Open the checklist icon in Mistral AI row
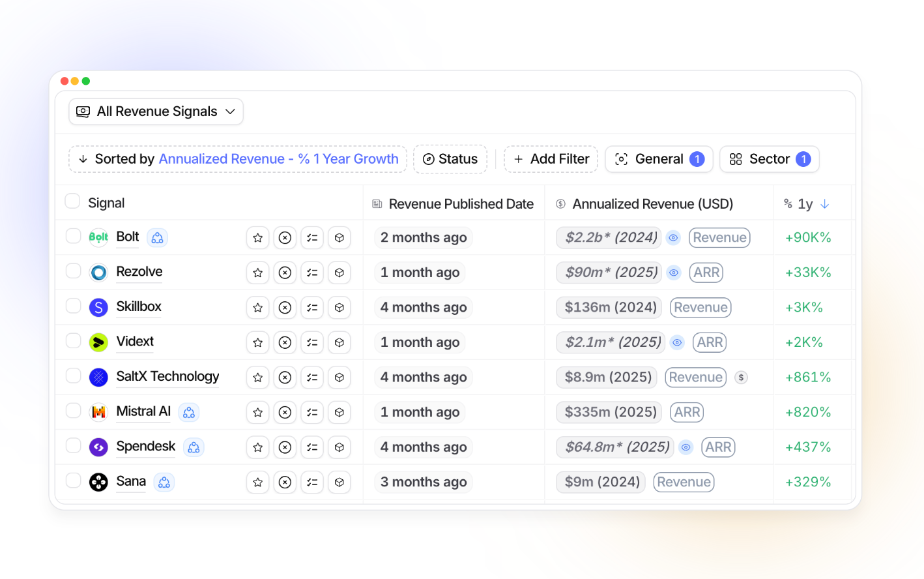The image size is (924, 579). pyautogui.click(x=312, y=412)
